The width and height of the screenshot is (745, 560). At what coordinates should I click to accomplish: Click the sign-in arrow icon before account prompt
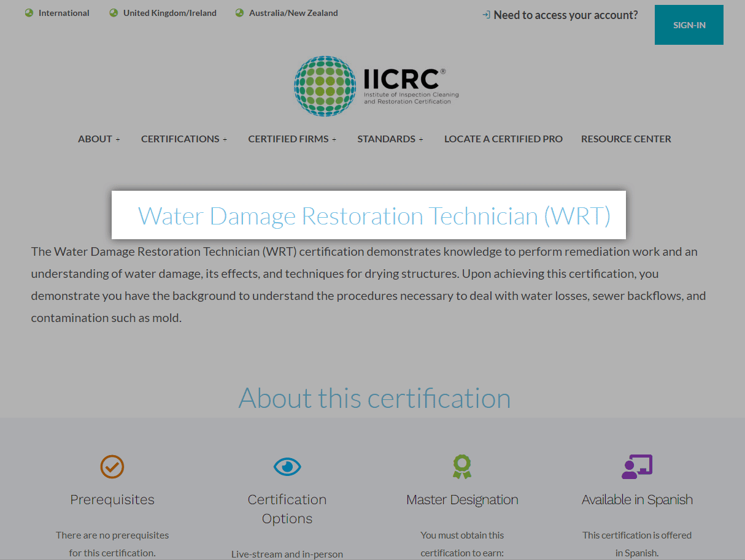[486, 15]
